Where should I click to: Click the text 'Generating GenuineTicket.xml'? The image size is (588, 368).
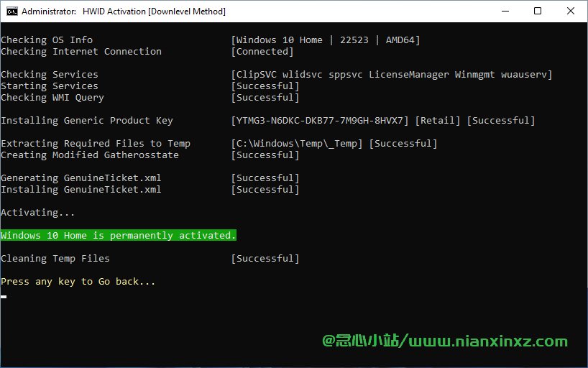(81, 178)
